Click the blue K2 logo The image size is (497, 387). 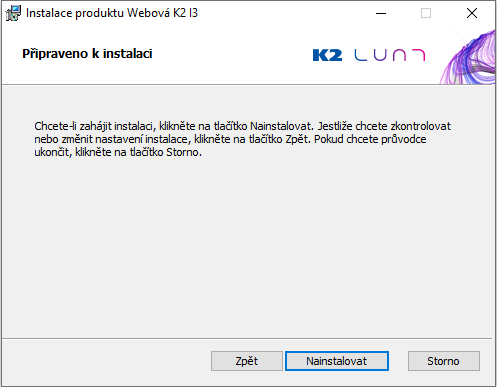327,55
